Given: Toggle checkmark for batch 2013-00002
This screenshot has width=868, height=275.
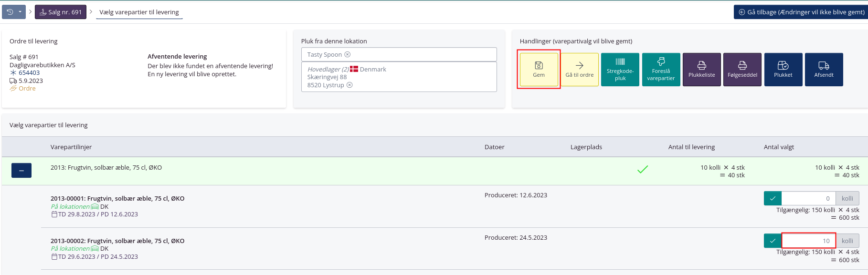Looking at the screenshot, I should (773, 241).
